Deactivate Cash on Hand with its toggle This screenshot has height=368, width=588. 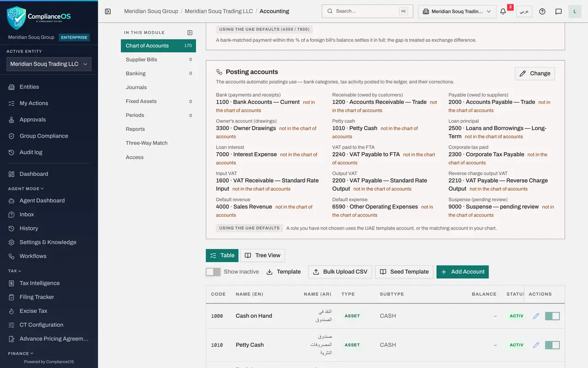pyautogui.click(x=552, y=316)
